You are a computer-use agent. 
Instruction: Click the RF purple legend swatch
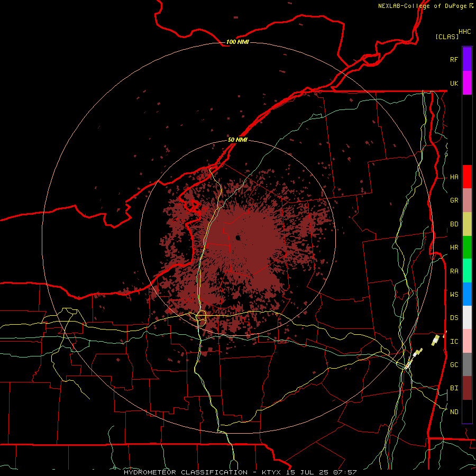467,59
